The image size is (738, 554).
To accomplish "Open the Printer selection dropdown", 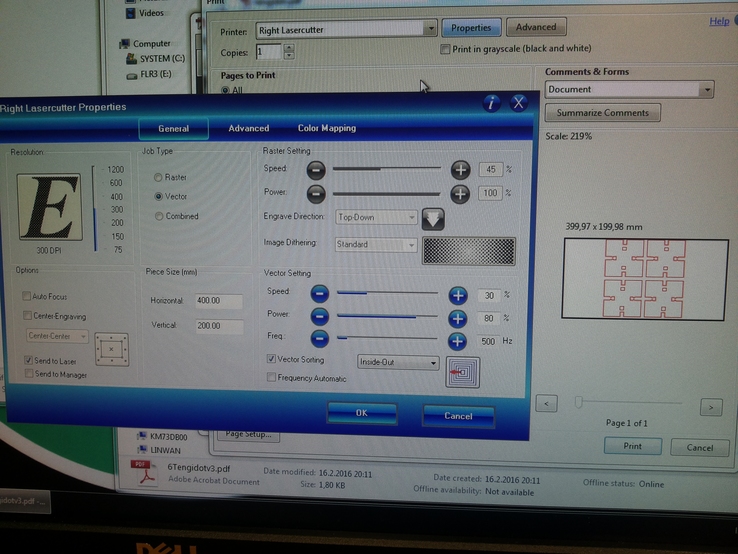I will (x=430, y=29).
